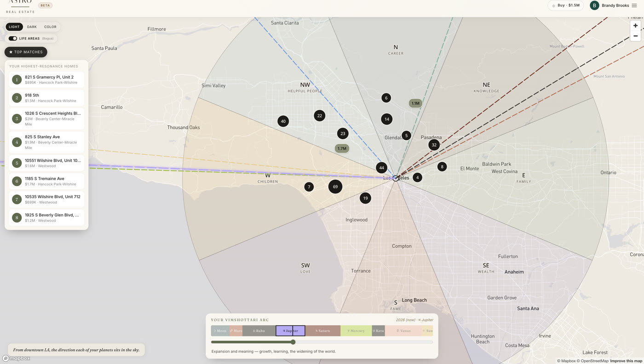Click the E Family sector label
The width and height of the screenshot is (644, 364).
pos(523,178)
